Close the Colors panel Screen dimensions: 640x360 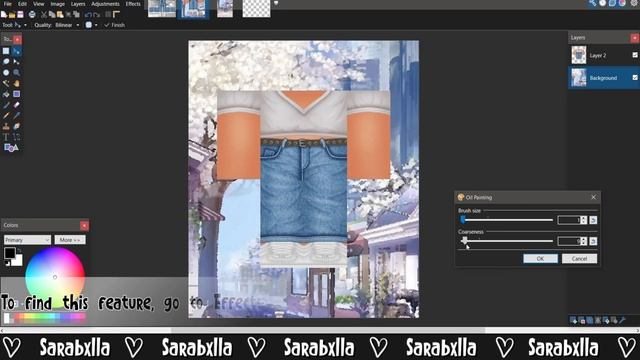click(x=84, y=225)
